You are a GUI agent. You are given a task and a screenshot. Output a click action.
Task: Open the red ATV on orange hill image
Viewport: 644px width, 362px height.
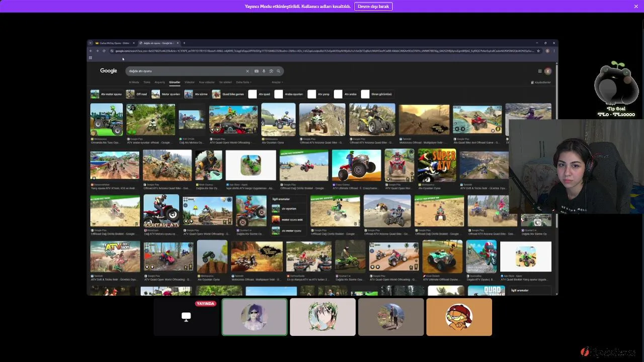point(356,165)
